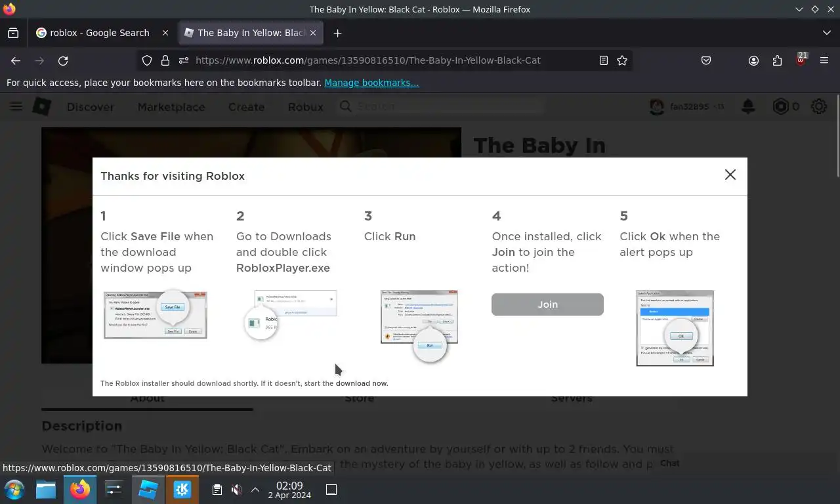
Task: Open the sliders settings app in taskbar
Action: [x=114, y=490]
